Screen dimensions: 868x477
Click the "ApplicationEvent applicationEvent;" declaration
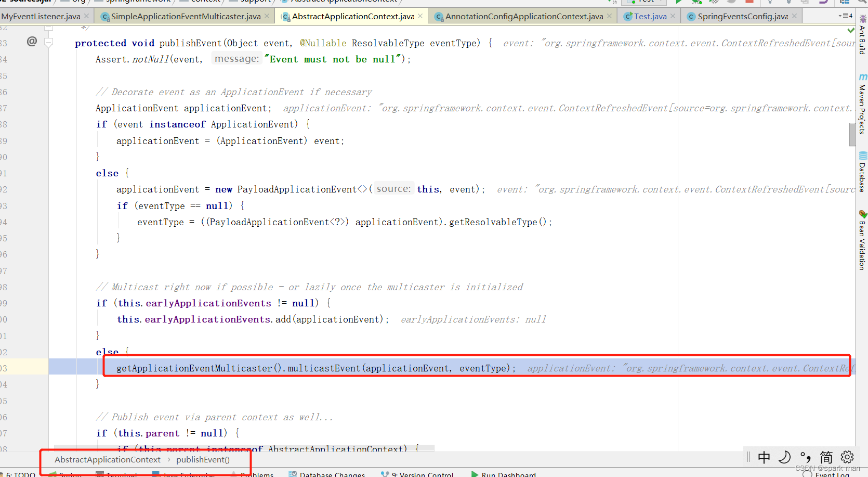coord(183,108)
